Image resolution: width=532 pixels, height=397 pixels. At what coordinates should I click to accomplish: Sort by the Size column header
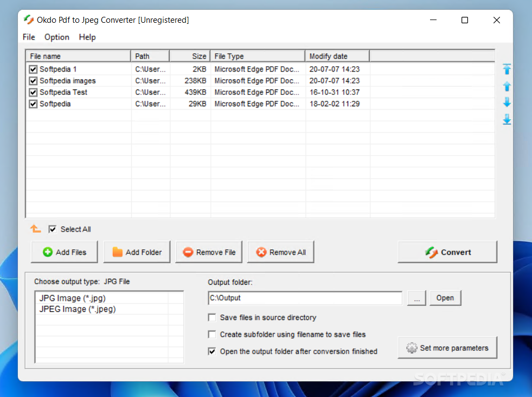coord(190,56)
